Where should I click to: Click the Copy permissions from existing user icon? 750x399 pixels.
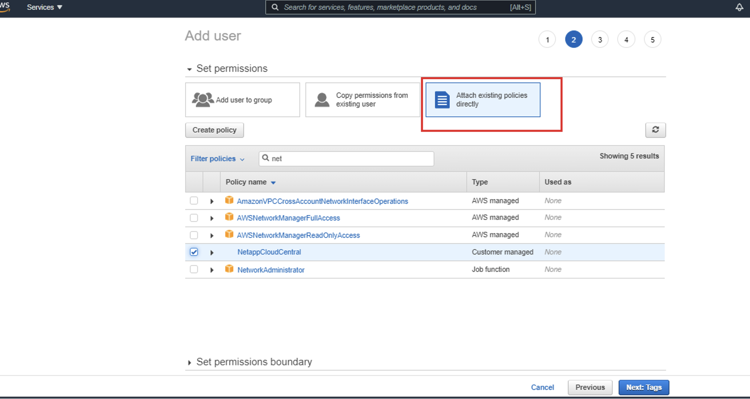(322, 100)
